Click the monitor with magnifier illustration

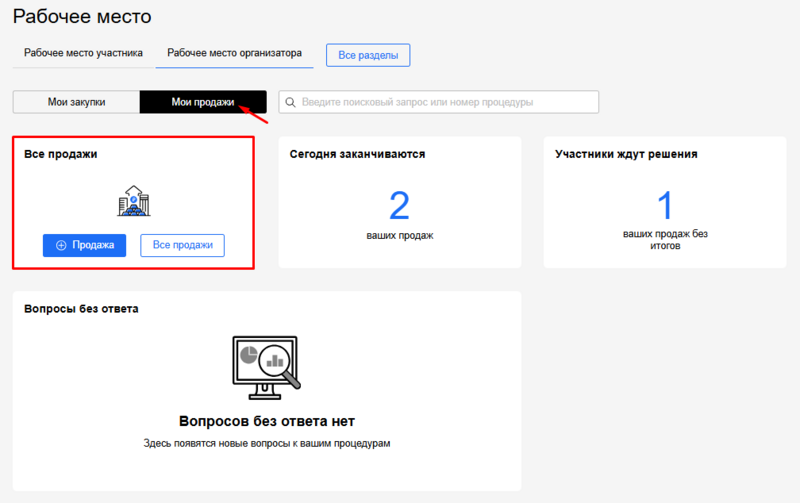point(266,368)
